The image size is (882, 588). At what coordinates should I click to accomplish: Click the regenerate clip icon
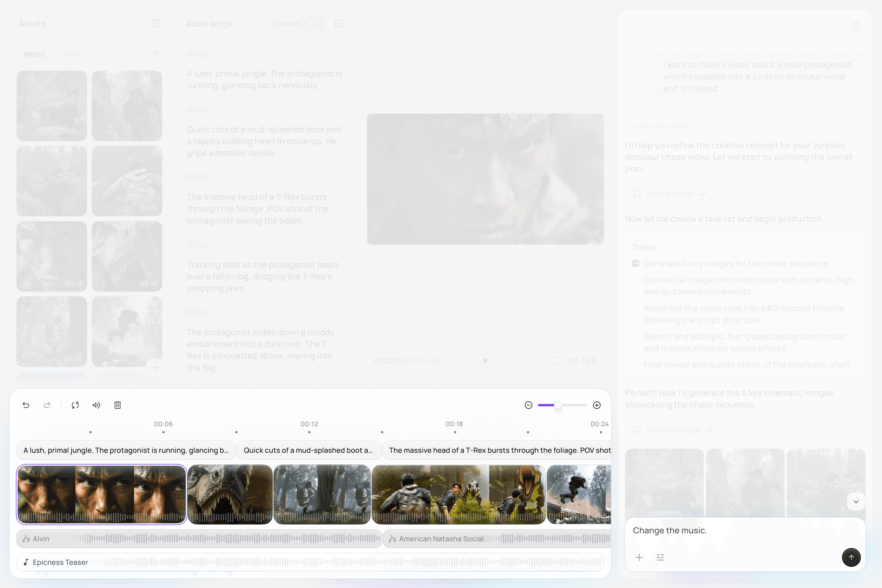tap(75, 405)
